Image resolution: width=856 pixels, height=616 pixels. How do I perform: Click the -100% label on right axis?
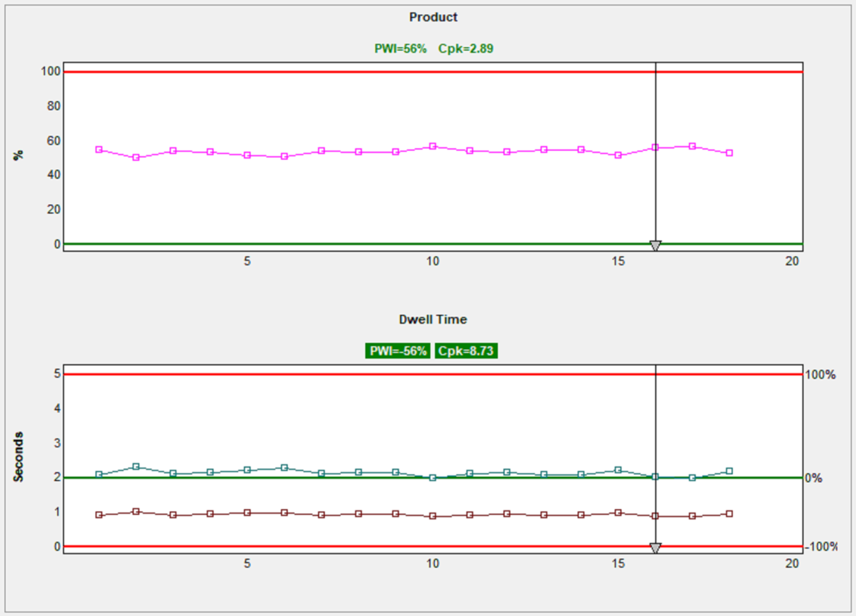[x=821, y=546]
